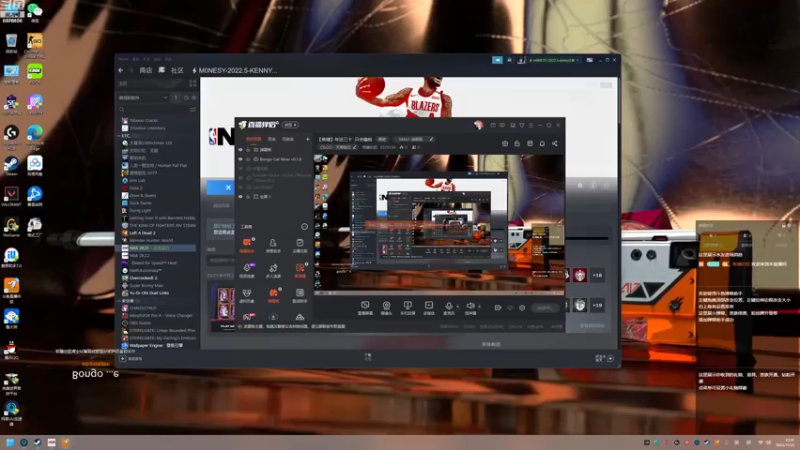Toggle visibility of the 全屏1 source
The height and width of the screenshot is (450, 800).
pos(241,196)
